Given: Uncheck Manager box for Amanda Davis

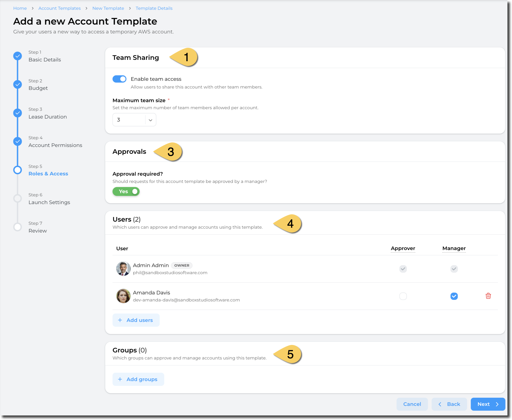Looking at the screenshot, I should click(x=454, y=296).
